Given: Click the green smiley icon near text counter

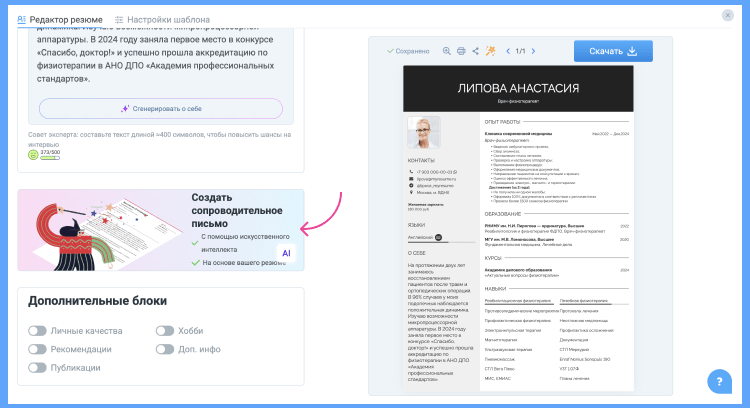Looking at the screenshot, I should point(33,155).
